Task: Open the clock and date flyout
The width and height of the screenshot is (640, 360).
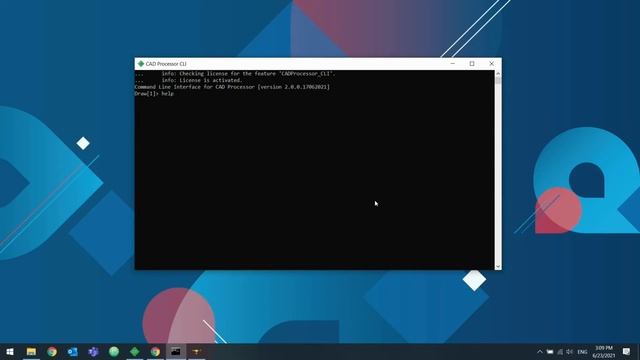Action: [604, 352]
